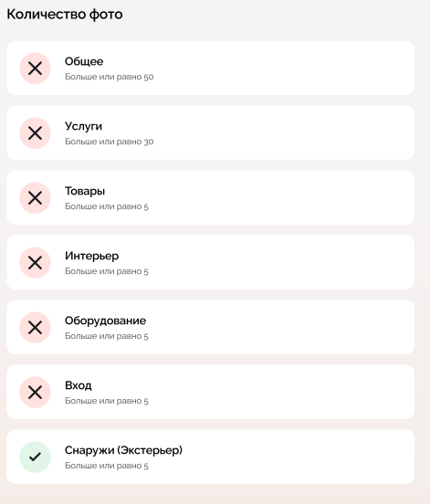Click the red X icon beside Оборудование
Image resolution: width=430 pixels, height=504 pixels.
[35, 327]
